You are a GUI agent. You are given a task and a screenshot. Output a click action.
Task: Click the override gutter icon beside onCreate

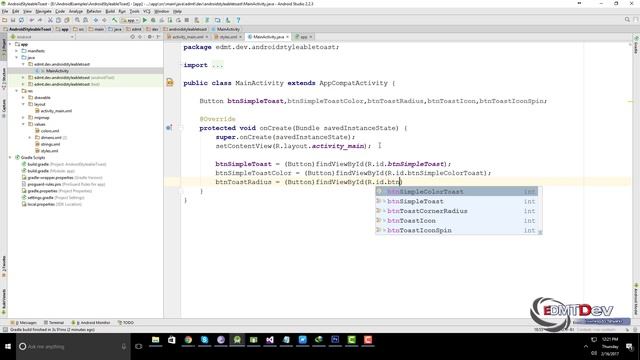[169, 128]
